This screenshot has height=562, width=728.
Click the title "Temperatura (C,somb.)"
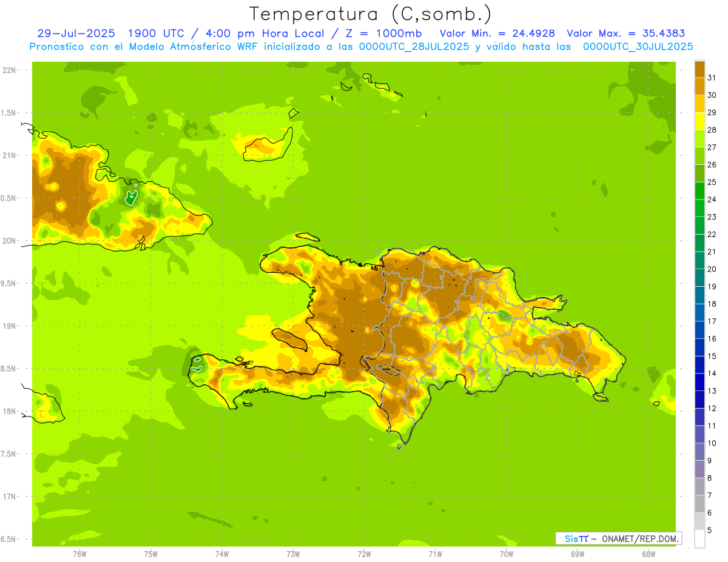(370, 15)
